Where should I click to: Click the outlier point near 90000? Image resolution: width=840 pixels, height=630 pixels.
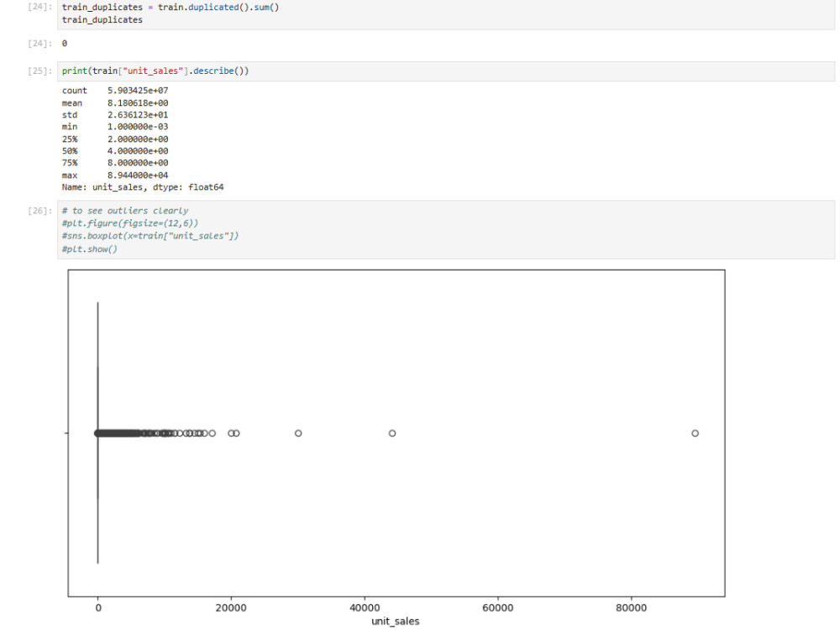695,433
